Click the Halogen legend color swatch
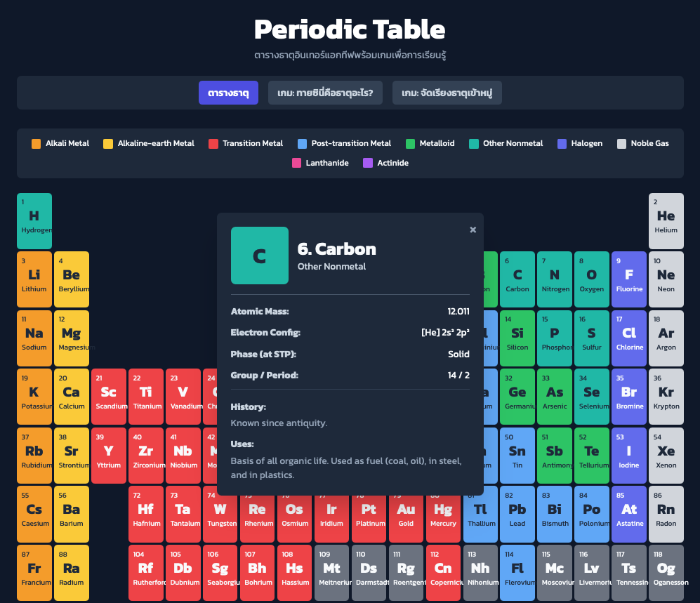700x603 pixels. (x=562, y=144)
